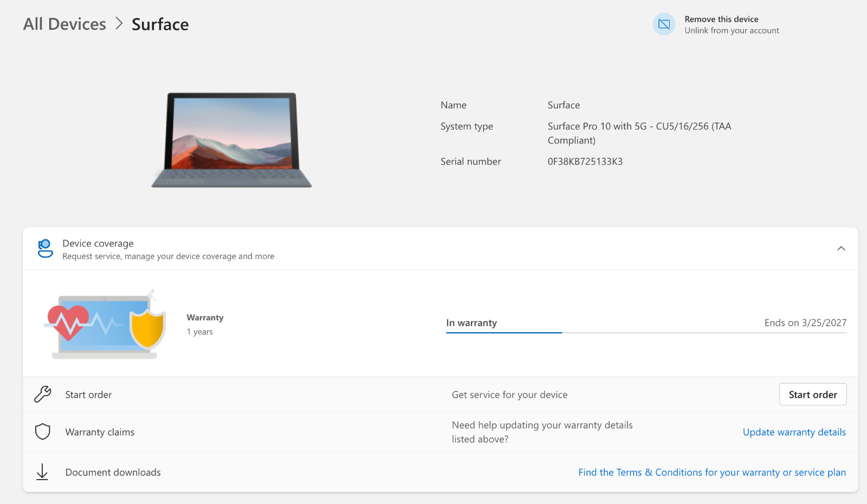The image size is (867, 504).
Task: Click the Surface device image
Action: click(x=231, y=140)
